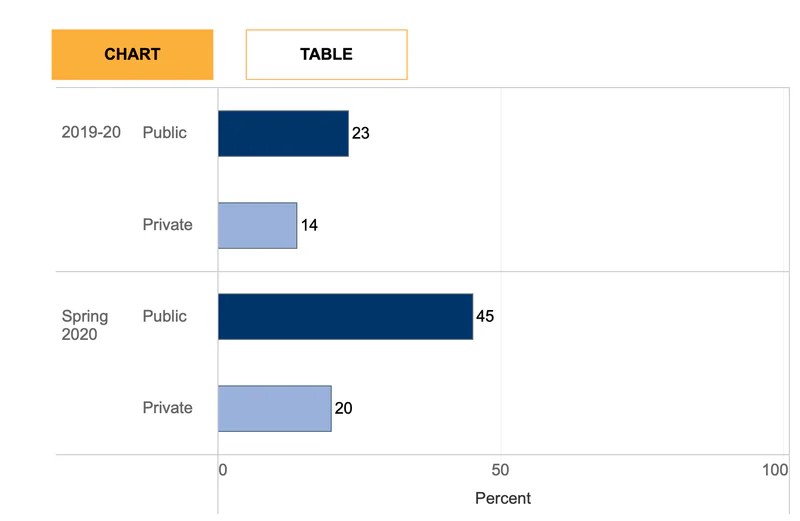Select the value label 23
The height and width of the screenshot is (521, 800).
[x=361, y=133]
